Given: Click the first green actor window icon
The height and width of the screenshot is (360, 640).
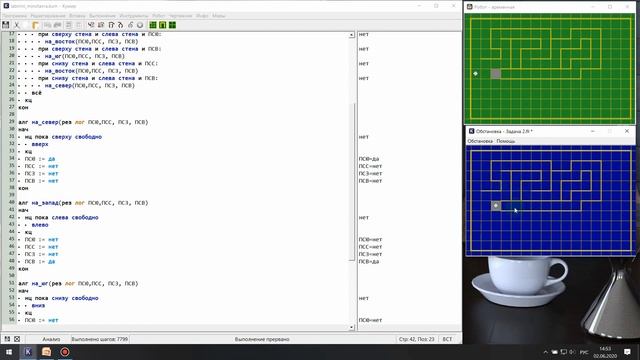Looking at the screenshot, I should (153, 25).
